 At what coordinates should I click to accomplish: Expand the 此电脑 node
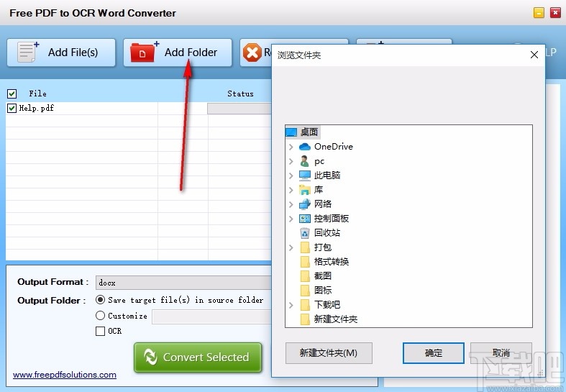click(x=291, y=176)
